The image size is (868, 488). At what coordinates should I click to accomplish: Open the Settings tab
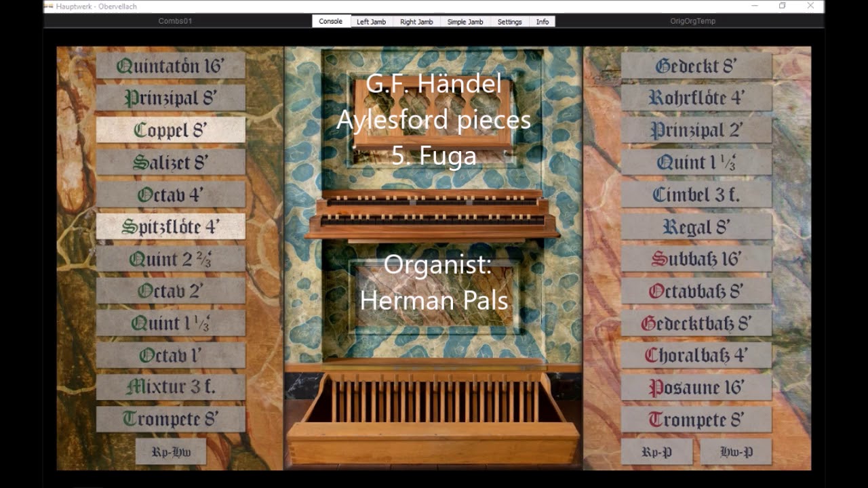(510, 22)
